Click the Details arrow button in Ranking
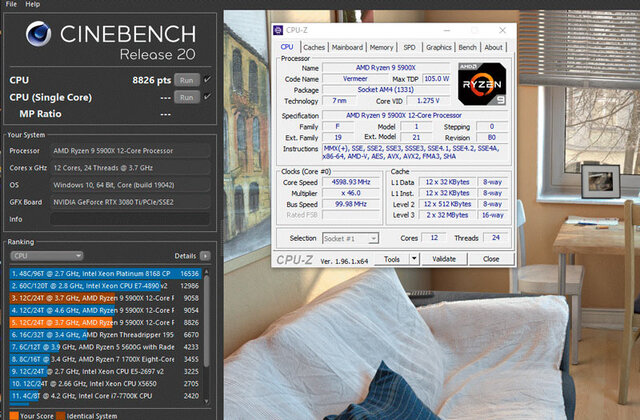This screenshot has width=640, height=420. pos(205,256)
